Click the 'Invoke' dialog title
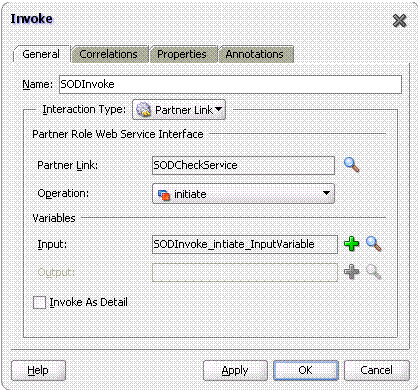 tap(32, 19)
